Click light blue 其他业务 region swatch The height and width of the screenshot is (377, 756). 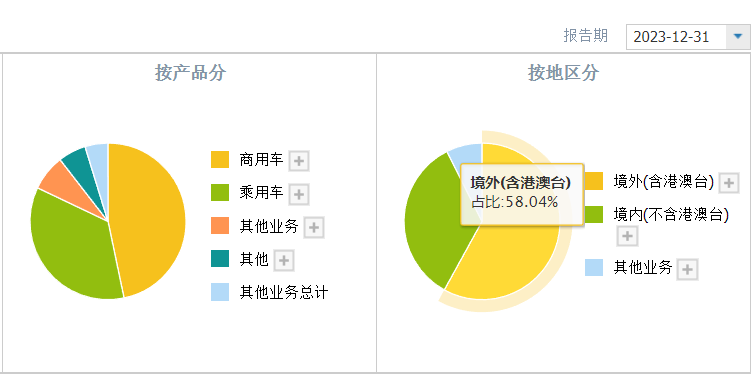(594, 268)
